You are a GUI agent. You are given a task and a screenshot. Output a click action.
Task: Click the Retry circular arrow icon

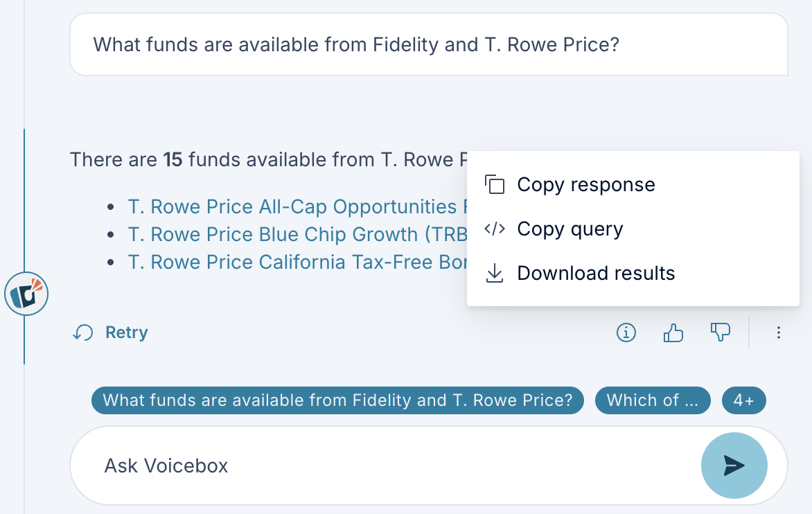(x=83, y=333)
